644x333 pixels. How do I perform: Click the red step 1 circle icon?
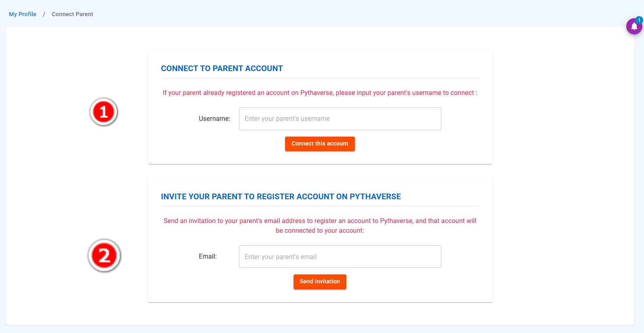[x=104, y=112]
